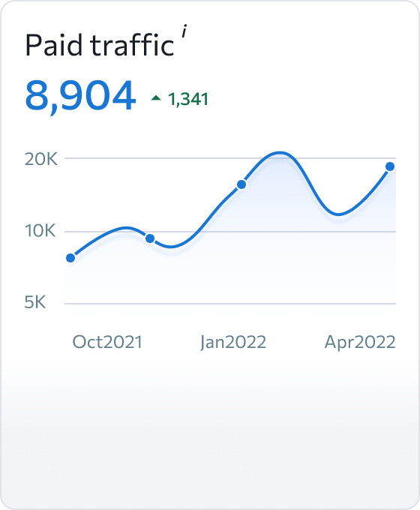Select the data point near Jan2022
Screen dimensions: 420x510
coord(241,184)
